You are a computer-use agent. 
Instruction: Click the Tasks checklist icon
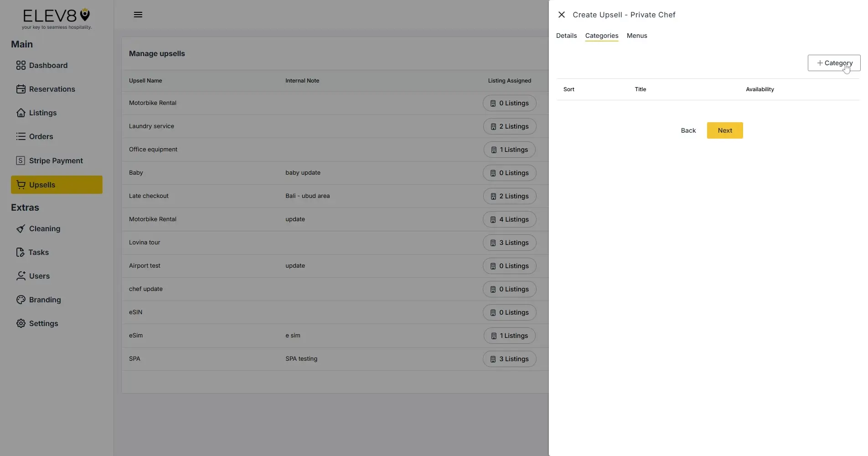point(21,252)
